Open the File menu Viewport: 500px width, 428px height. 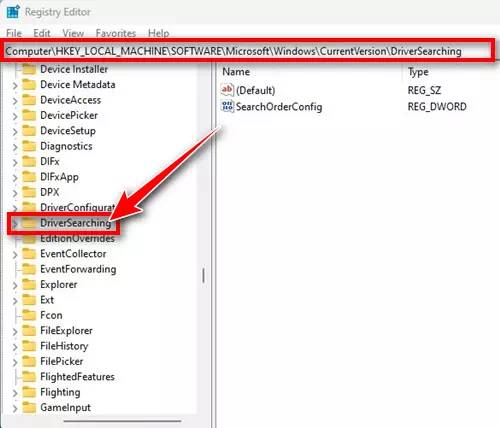[x=14, y=33]
